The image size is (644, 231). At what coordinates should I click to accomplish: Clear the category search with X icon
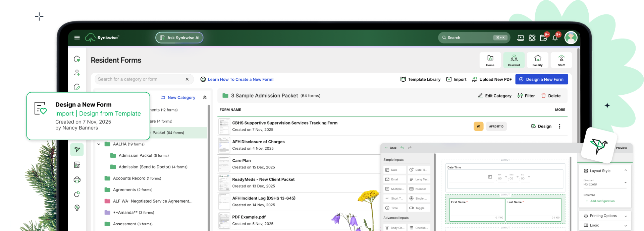[187, 79]
